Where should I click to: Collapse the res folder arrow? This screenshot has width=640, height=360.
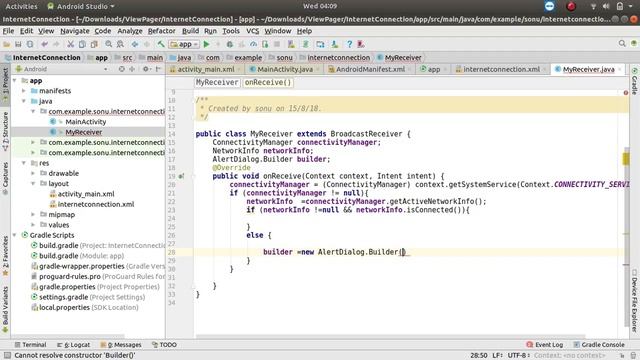click(24, 163)
